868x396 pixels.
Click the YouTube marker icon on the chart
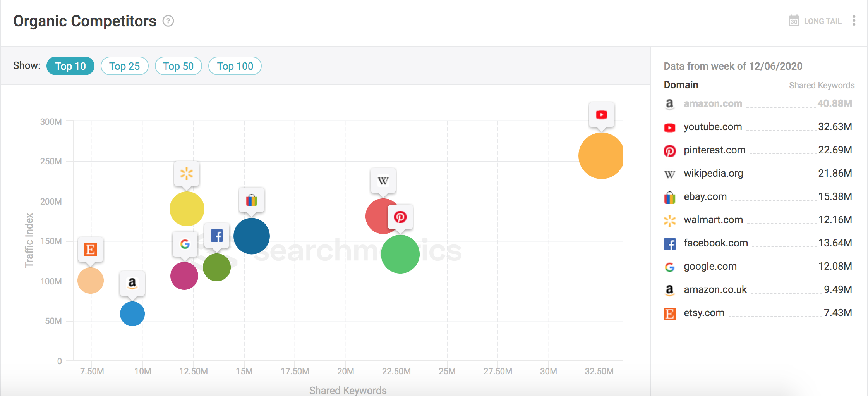601,115
